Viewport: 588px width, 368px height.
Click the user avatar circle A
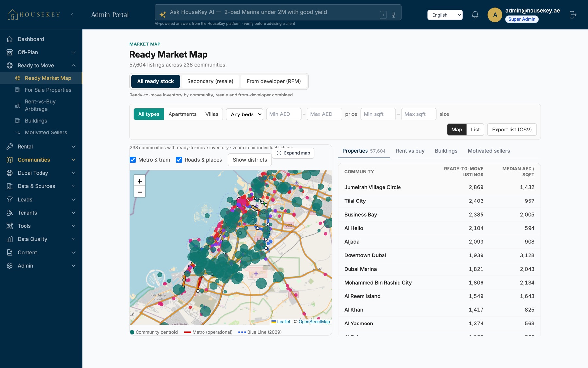495,15
